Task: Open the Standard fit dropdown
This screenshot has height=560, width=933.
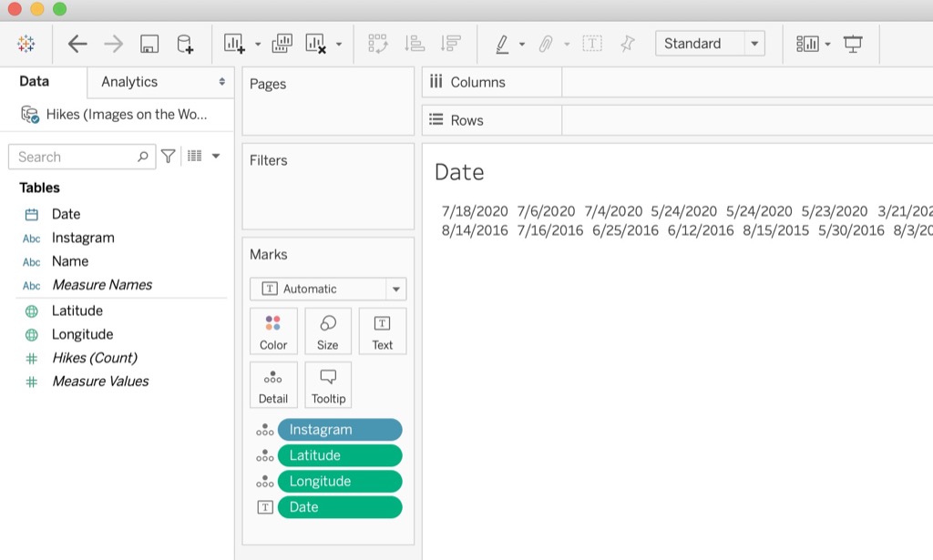Action: point(754,43)
